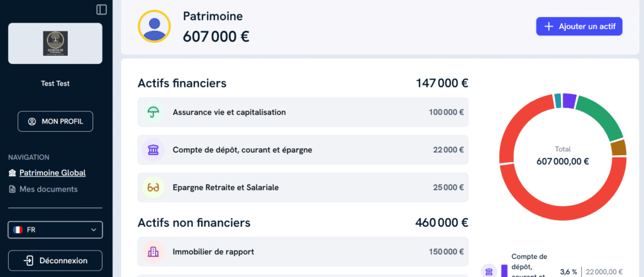Viewport: 644px width, 277px height.
Task: Click the user avatar beside Patrimoine
Action: click(x=154, y=26)
